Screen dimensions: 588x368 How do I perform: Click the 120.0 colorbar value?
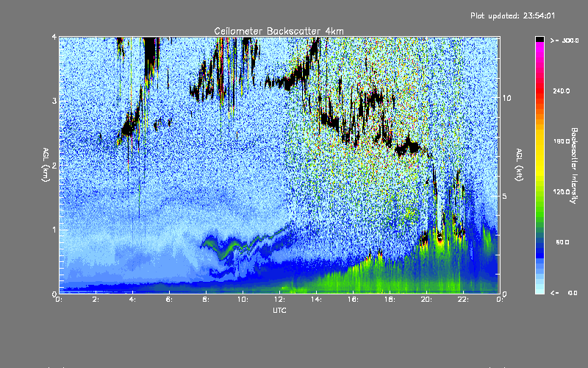pos(562,192)
